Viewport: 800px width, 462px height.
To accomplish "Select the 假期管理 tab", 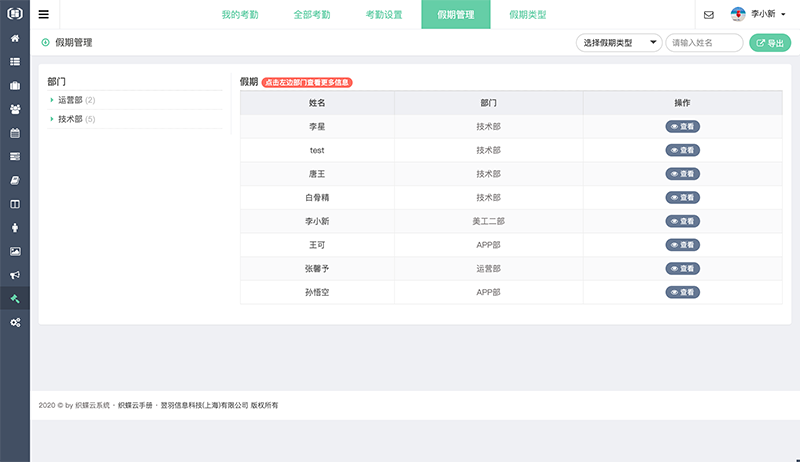I will click(456, 15).
